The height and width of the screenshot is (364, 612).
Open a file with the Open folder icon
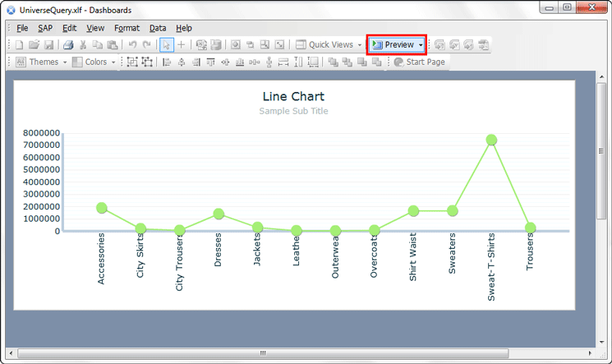pyautogui.click(x=34, y=44)
